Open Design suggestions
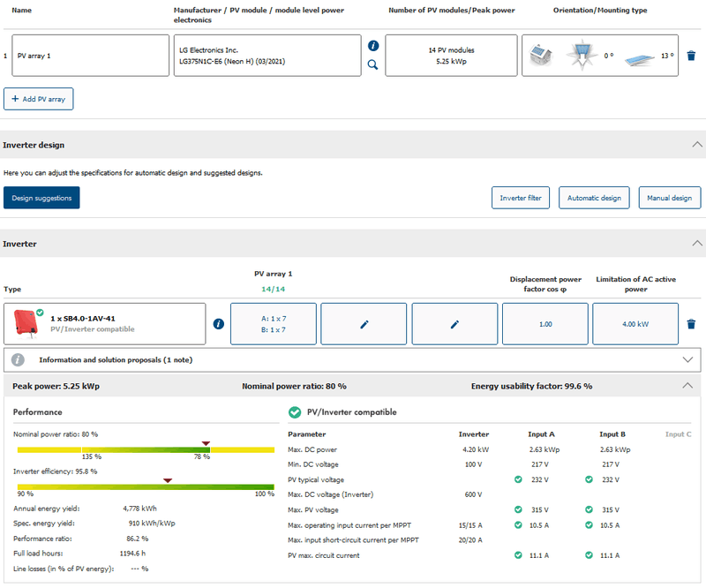 click(x=41, y=198)
